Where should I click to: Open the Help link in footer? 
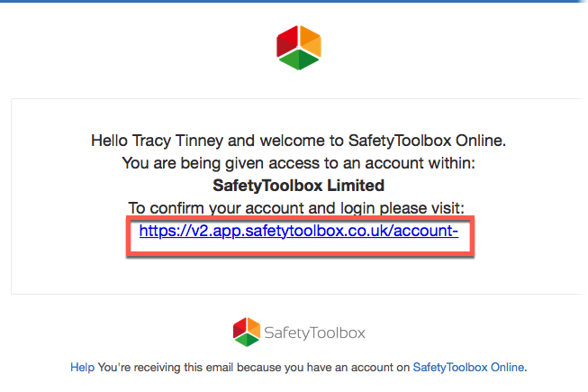click(x=82, y=368)
